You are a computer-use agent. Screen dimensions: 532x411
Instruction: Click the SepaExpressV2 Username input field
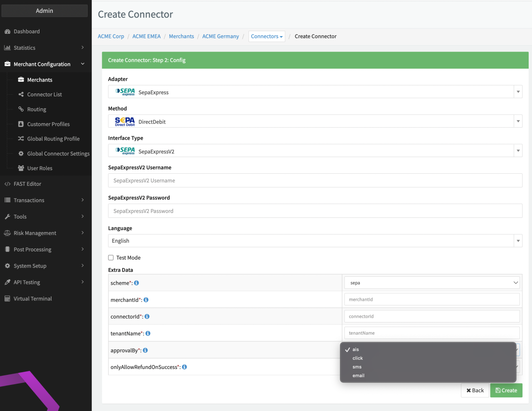point(315,180)
